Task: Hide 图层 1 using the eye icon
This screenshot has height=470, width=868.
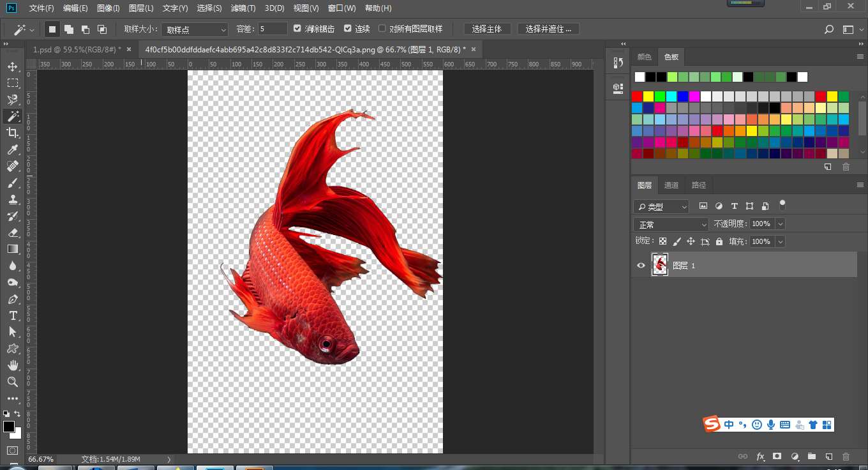Action: (641, 266)
